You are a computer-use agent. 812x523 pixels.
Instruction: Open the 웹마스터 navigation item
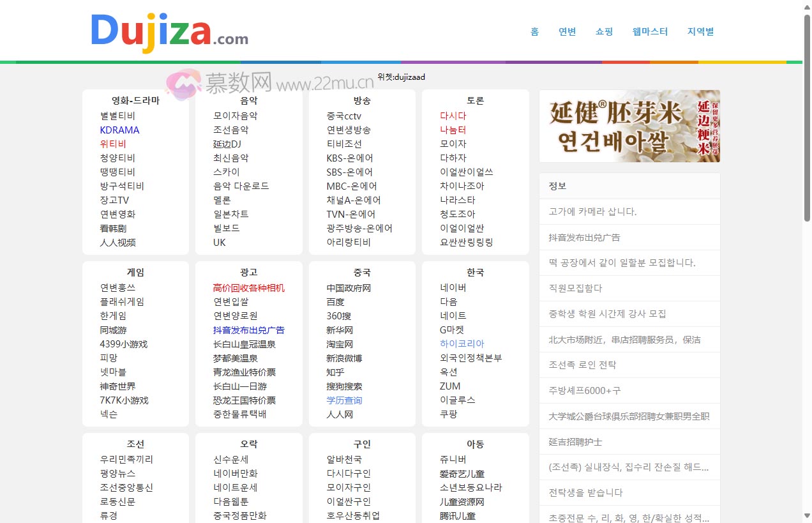point(650,31)
